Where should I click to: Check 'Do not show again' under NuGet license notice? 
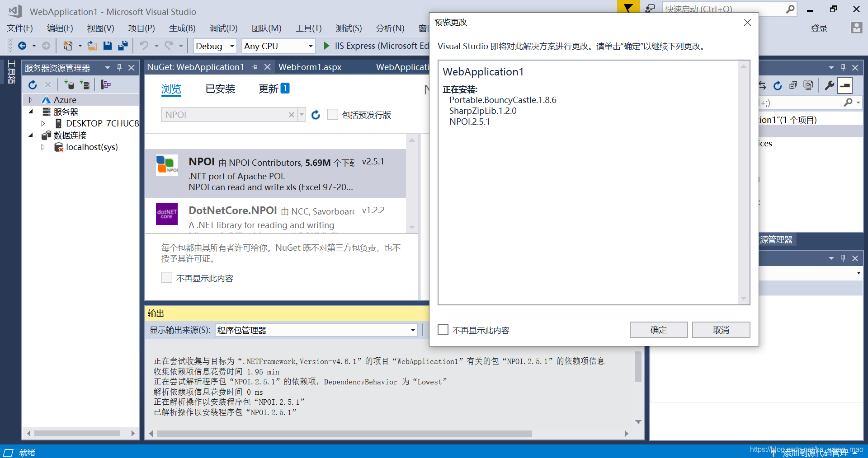click(166, 277)
